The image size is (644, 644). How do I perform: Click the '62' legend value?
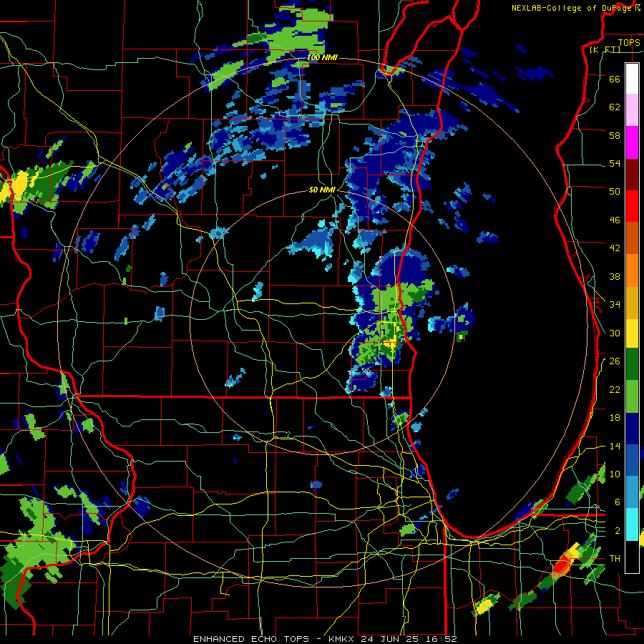click(x=615, y=107)
